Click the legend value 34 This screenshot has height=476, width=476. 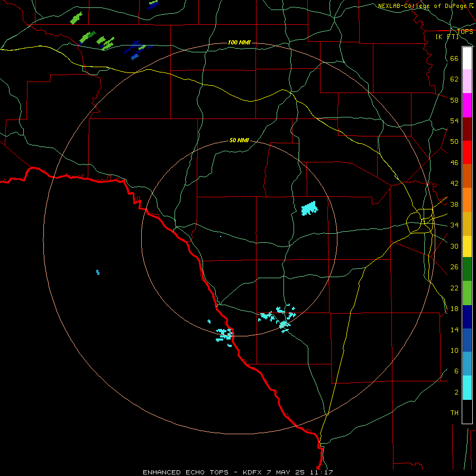click(454, 225)
